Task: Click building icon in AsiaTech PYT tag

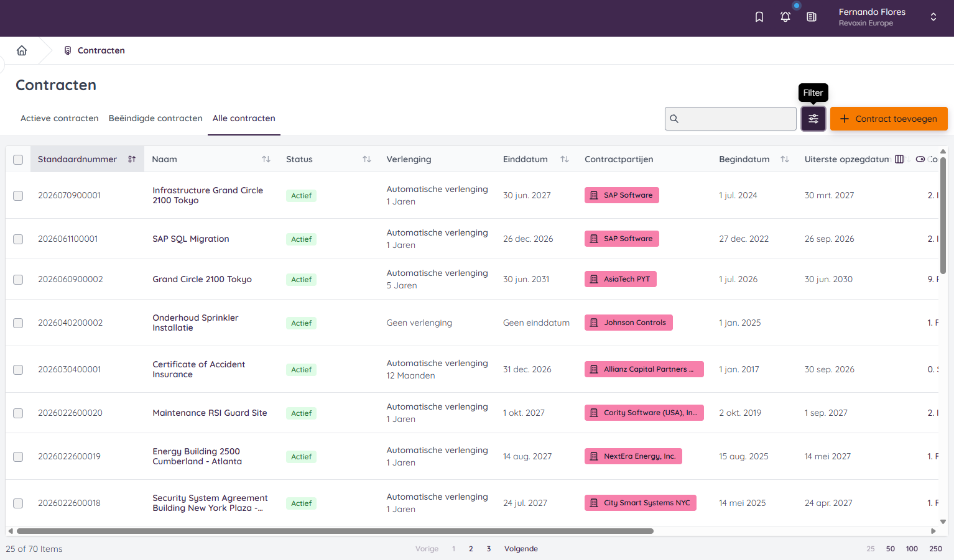Action: [x=594, y=279]
